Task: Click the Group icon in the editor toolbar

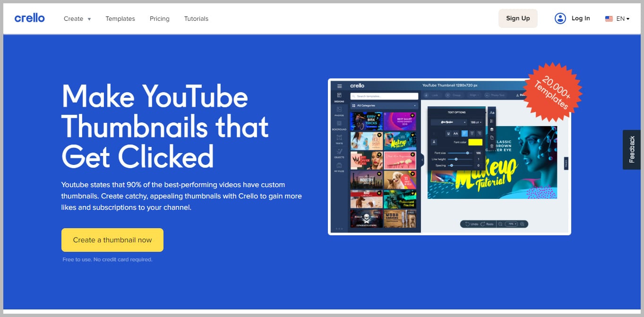Action: tap(447, 95)
